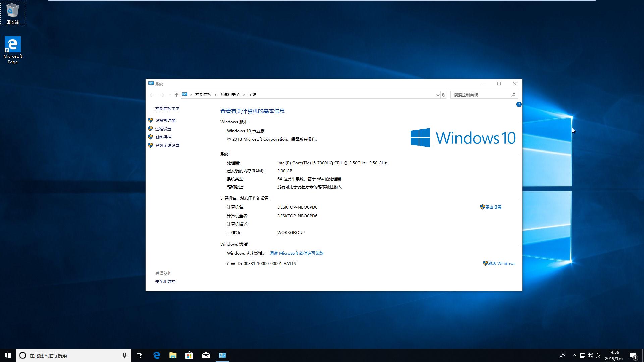
Task: Go to 控制面板主页 (Control Panel home)
Action: tap(167, 108)
